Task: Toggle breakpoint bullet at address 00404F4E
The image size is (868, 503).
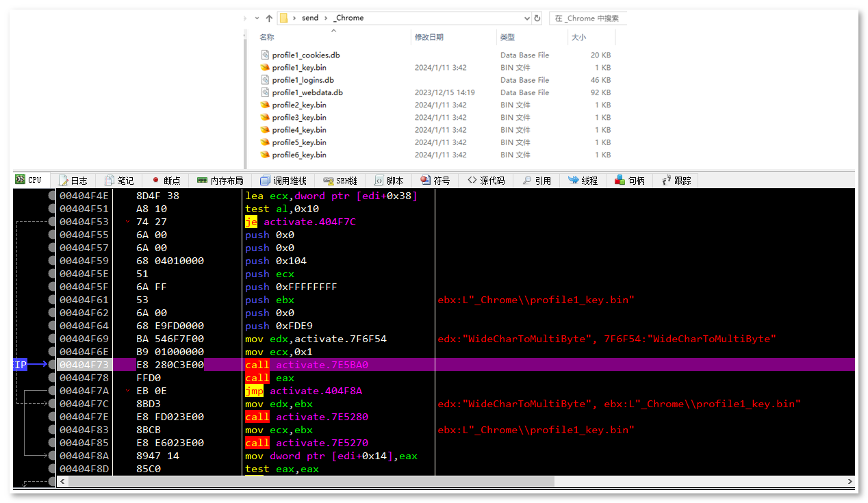Action: click(x=52, y=196)
